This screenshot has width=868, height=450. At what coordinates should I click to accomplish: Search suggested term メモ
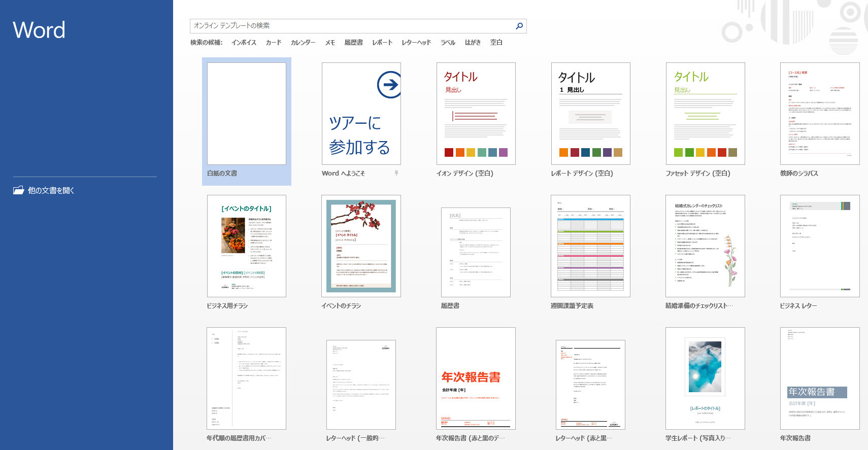(330, 43)
